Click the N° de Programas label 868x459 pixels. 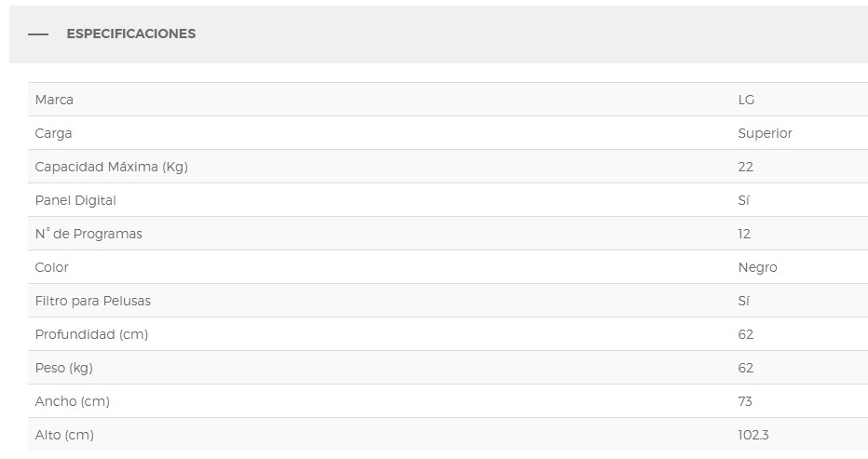[88, 234]
